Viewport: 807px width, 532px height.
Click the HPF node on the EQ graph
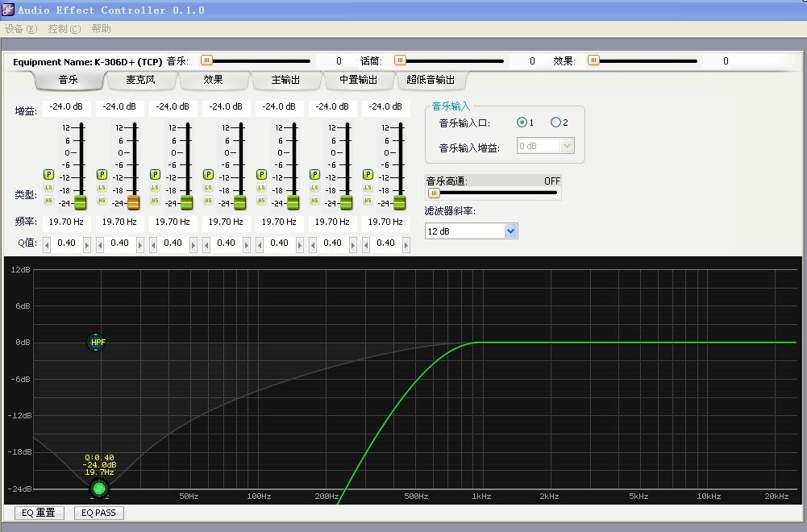tap(98, 343)
